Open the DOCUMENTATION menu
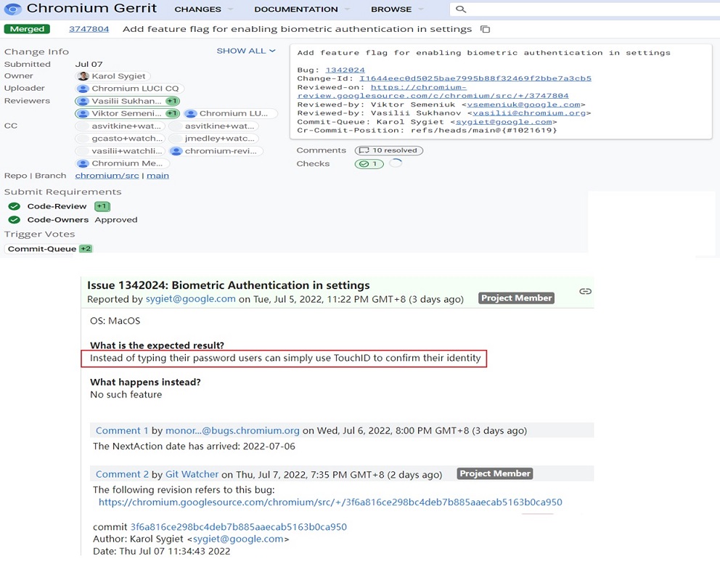 [x=302, y=9]
